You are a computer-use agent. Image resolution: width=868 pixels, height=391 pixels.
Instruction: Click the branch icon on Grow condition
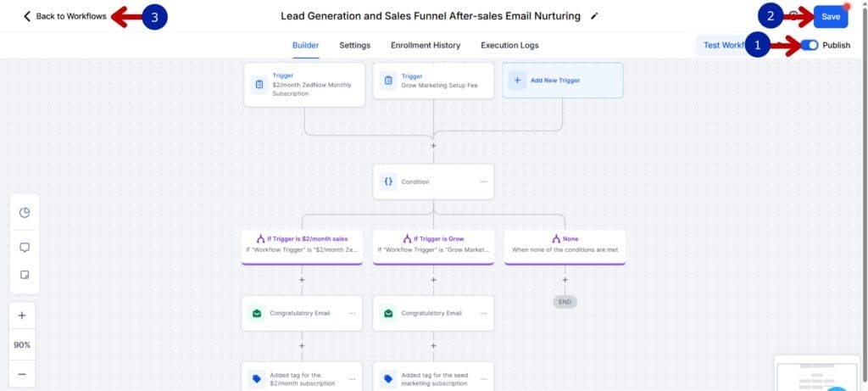click(408, 238)
